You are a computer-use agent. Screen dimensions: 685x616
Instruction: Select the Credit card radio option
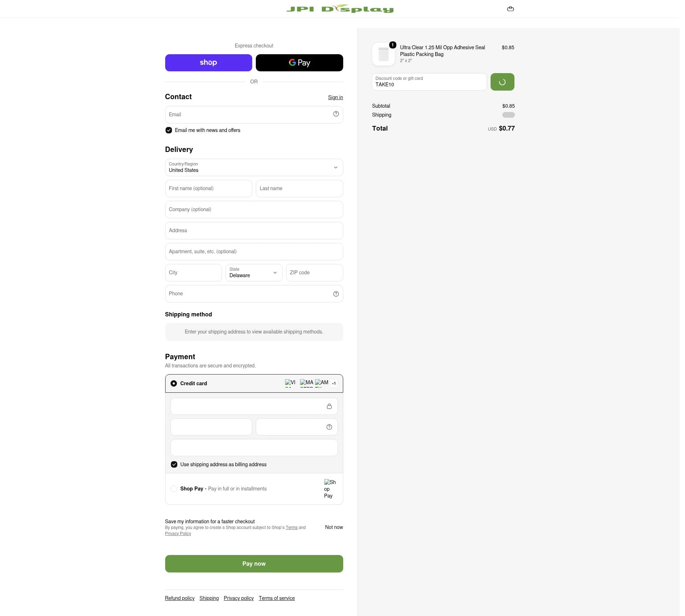coord(174,383)
